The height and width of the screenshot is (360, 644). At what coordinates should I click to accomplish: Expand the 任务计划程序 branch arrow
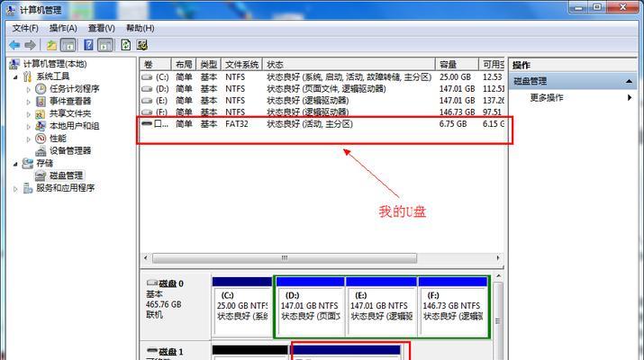(28, 89)
